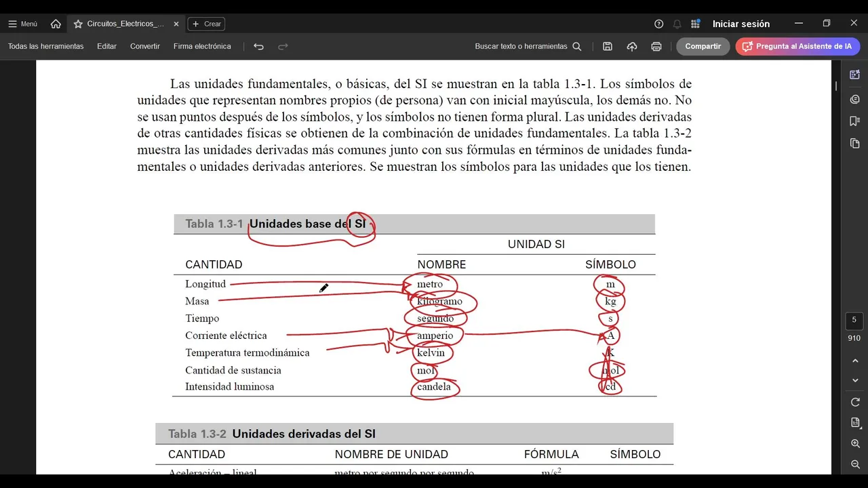Image resolution: width=868 pixels, height=488 pixels.
Task: Click 'Cantidad de sustancia' row text
Action: (233, 370)
